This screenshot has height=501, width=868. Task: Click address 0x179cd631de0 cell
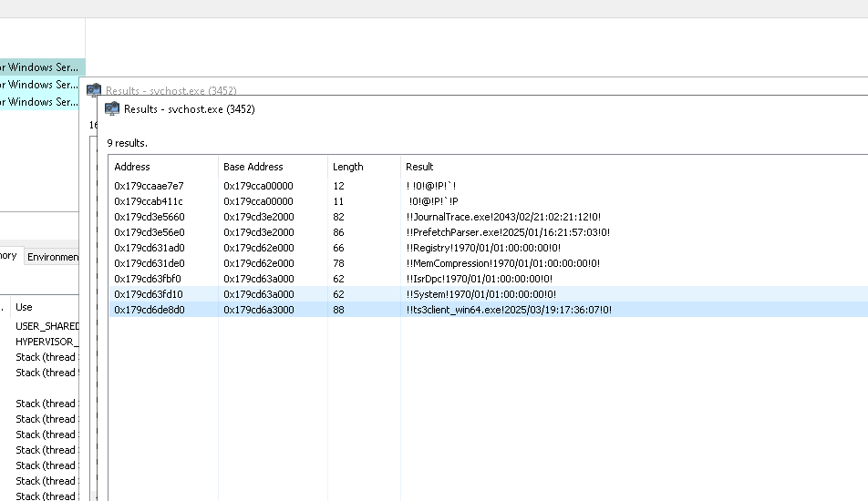coord(149,263)
